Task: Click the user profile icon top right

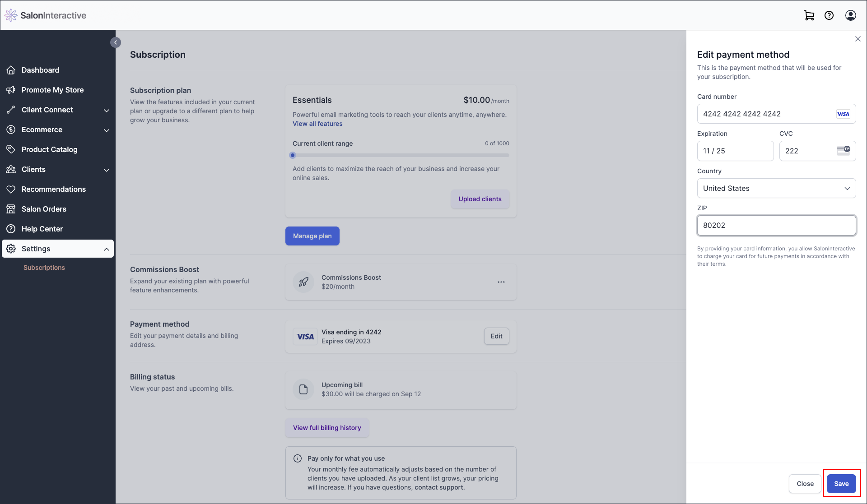Action: tap(851, 14)
